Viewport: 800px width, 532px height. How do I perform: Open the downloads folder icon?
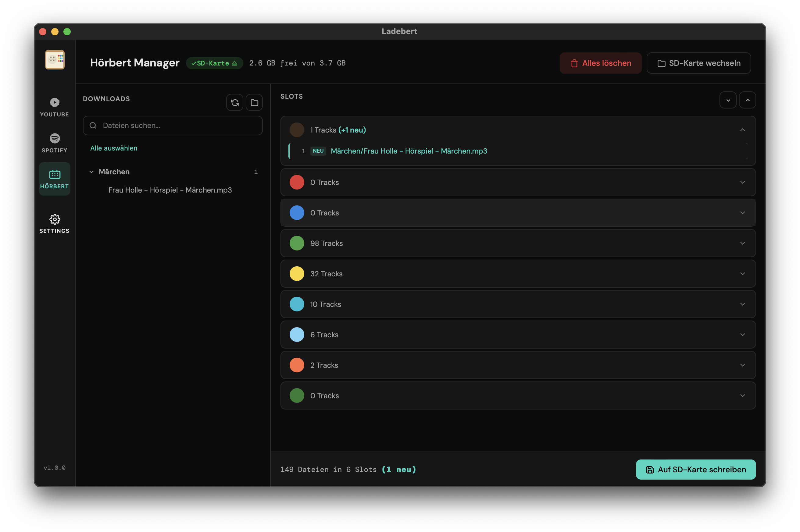coord(254,102)
